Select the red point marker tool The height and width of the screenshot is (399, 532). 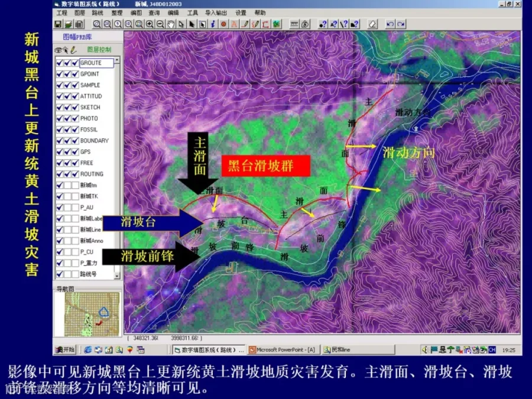point(223,24)
